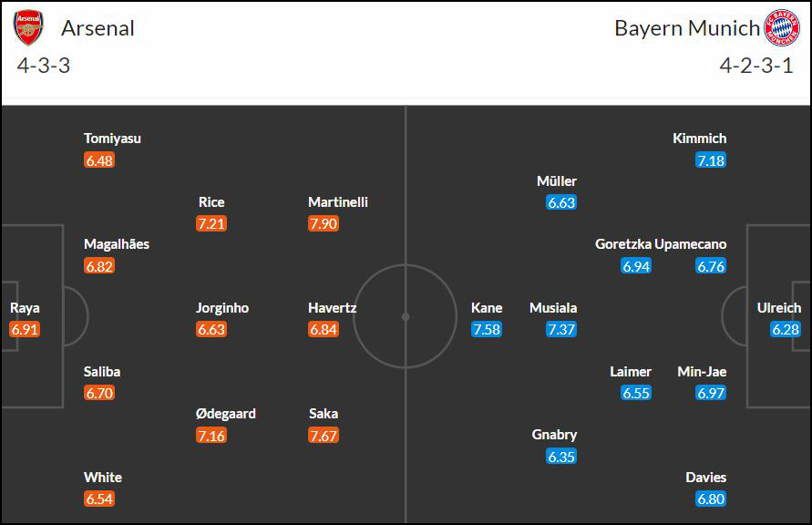Open Min-Jae's 6.97 rating badge

click(x=711, y=393)
